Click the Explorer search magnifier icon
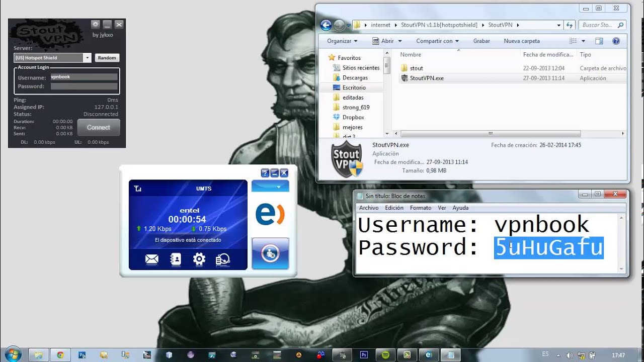This screenshot has width=644, height=362. 620,25
